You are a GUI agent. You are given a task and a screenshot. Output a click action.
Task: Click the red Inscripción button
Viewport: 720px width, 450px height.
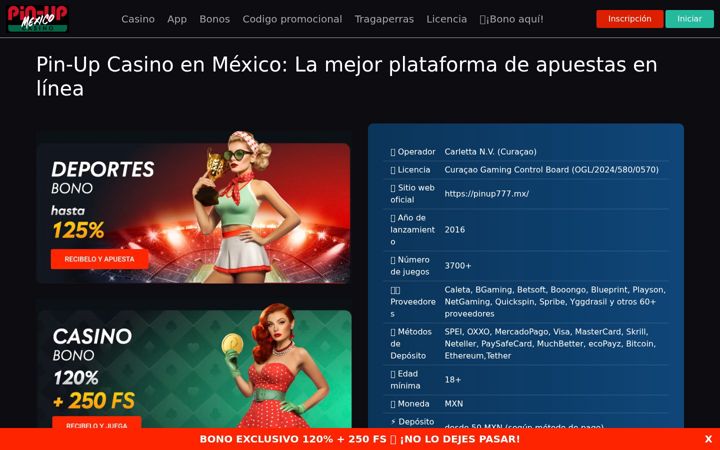coord(630,19)
